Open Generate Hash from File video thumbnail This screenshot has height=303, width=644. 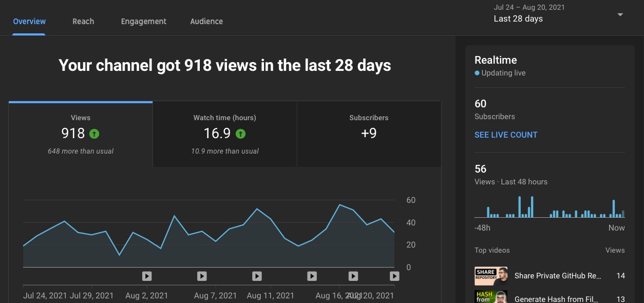(491, 297)
